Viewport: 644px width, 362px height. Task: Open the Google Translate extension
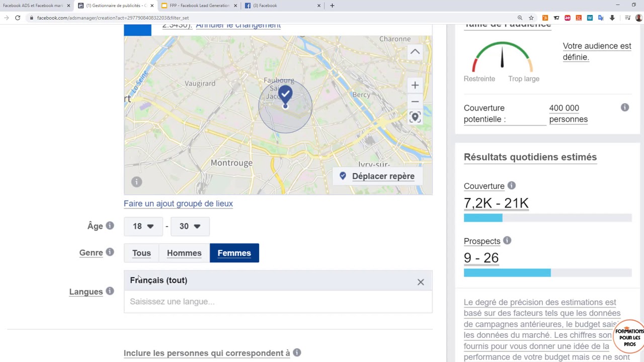601,18
